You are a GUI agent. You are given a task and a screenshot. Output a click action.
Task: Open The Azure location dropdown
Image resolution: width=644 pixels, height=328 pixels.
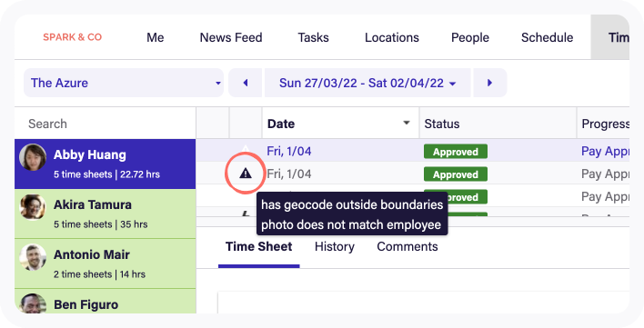124,83
